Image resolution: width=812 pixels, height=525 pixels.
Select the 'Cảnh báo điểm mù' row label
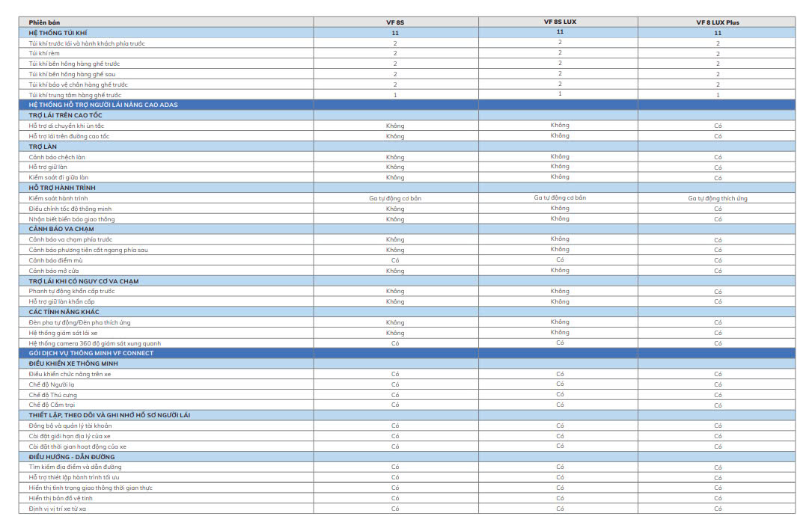click(56, 260)
